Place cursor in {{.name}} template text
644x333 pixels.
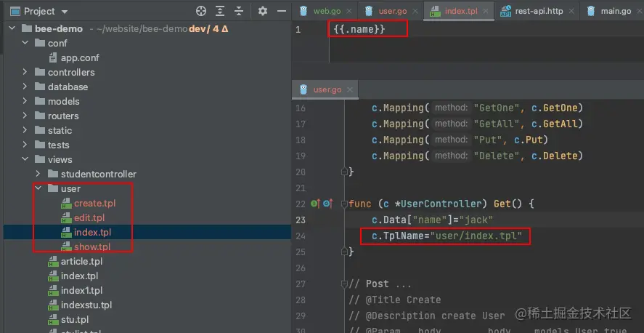(x=359, y=29)
